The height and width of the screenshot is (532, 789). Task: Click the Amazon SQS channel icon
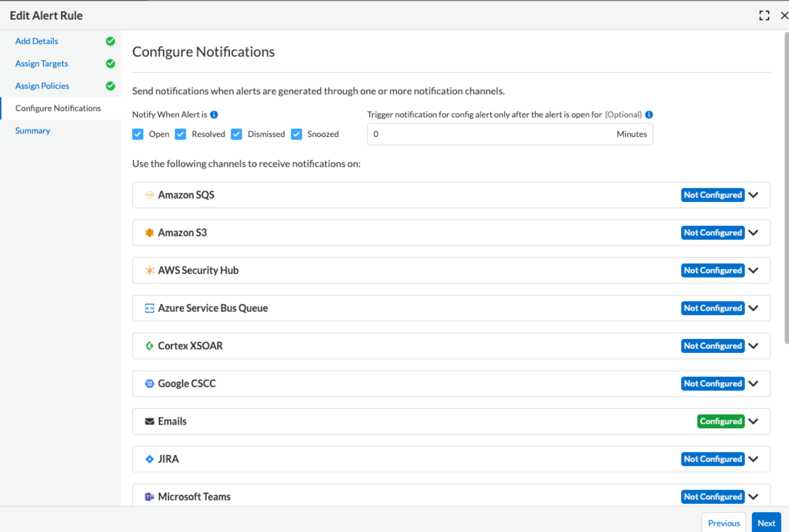(x=149, y=195)
